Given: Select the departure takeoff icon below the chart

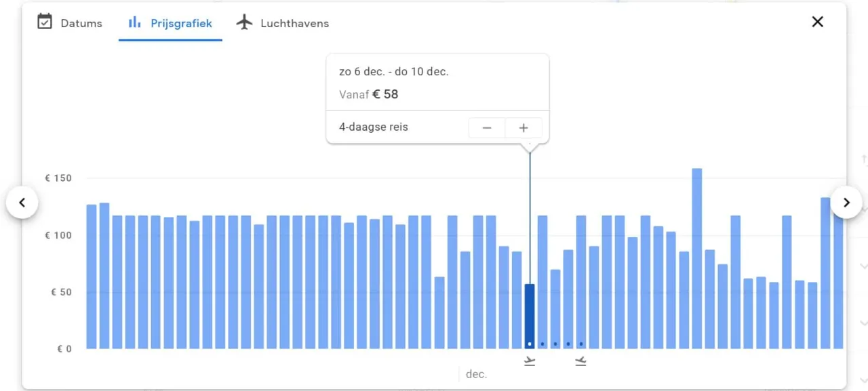Looking at the screenshot, I should coord(530,361).
